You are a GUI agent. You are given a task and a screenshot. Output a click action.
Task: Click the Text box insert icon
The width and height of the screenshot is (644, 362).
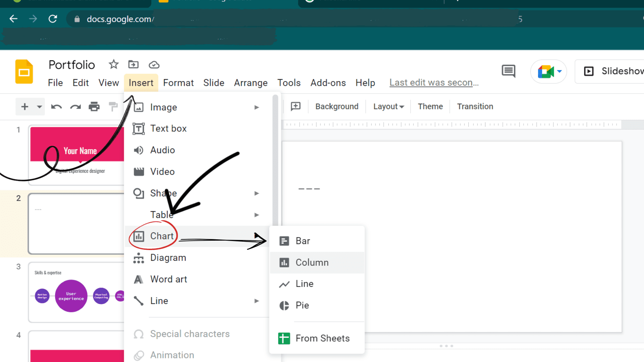click(x=139, y=128)
